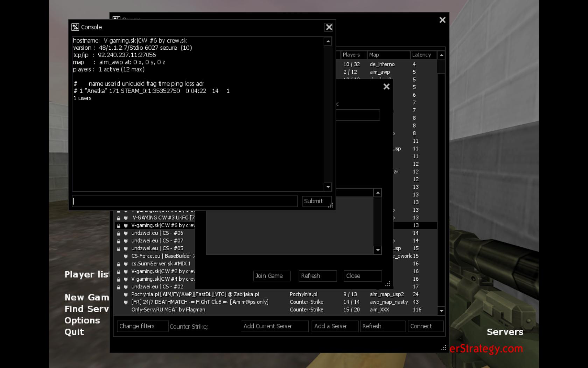588x368 pixels.
Task: Click the shield icon on undzwei.eu CS - #02 row
Action: pyautogui.click(x=126, y=287)
